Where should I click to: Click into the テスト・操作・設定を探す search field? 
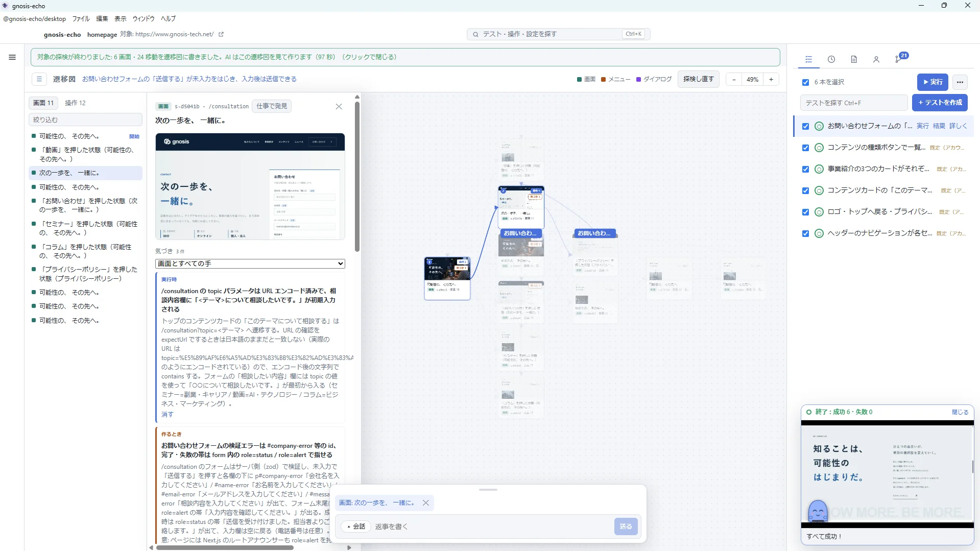pyautogui.click(x=558, y=34)
